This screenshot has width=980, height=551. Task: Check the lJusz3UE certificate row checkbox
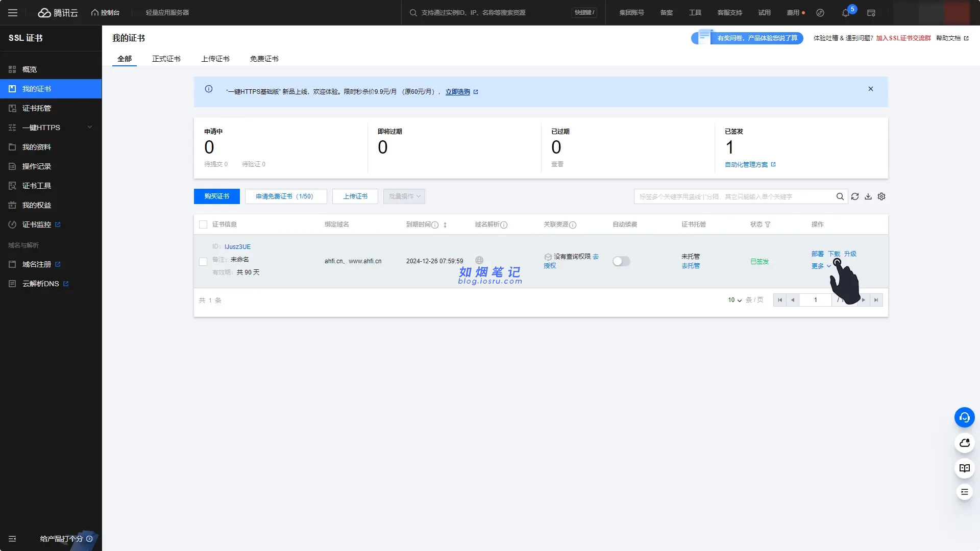coord(203,262)
